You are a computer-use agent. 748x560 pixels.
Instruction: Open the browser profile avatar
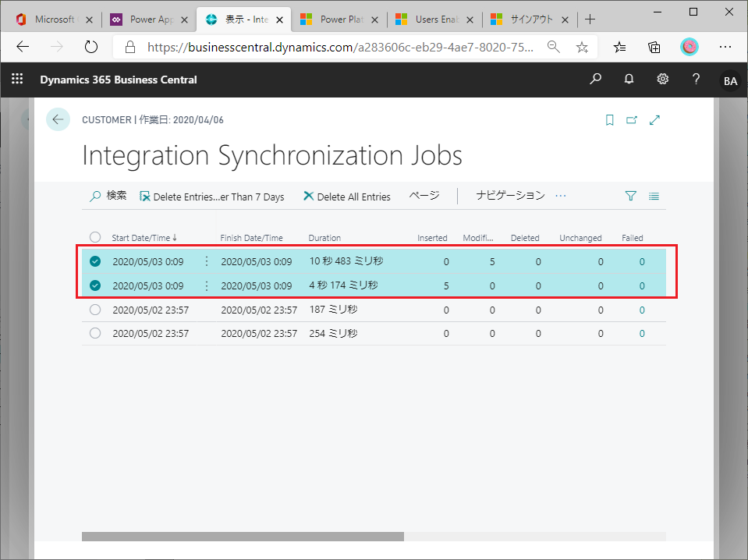point(690,47)
